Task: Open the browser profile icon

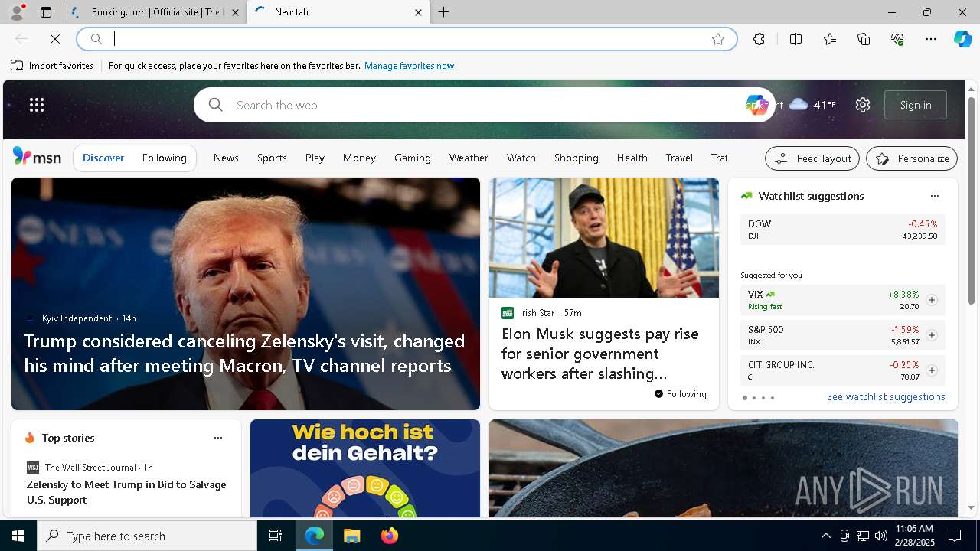Action: pyautogui.click(x=16, y=12)
